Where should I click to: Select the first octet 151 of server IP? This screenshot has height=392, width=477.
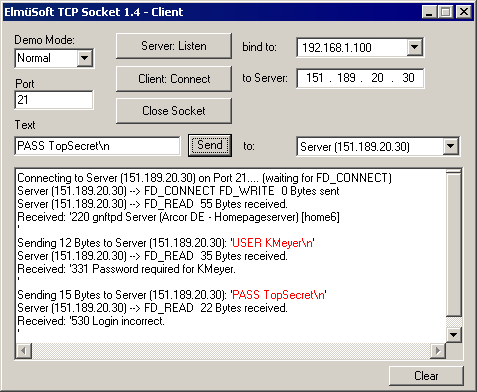tap(315, 78)
